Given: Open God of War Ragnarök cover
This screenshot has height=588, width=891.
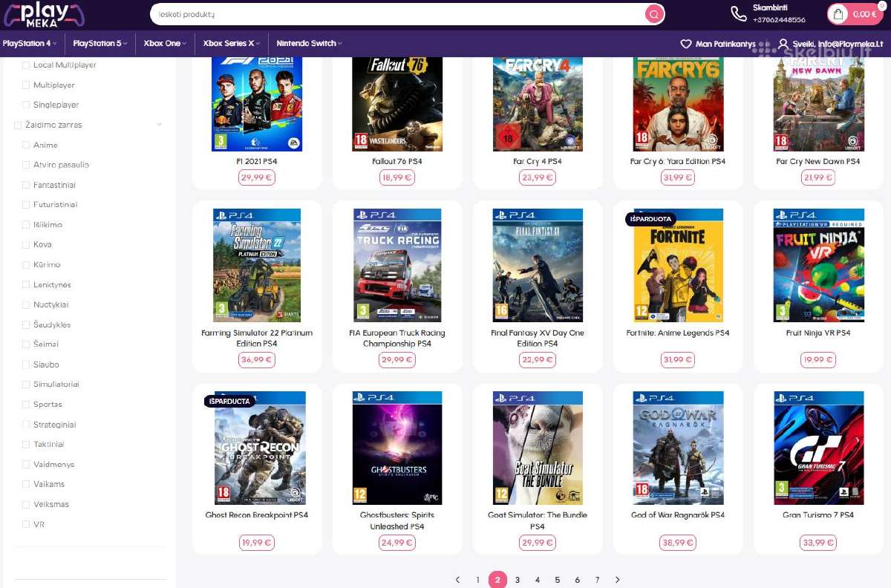Looking at the screenshot, I should 677,448.
